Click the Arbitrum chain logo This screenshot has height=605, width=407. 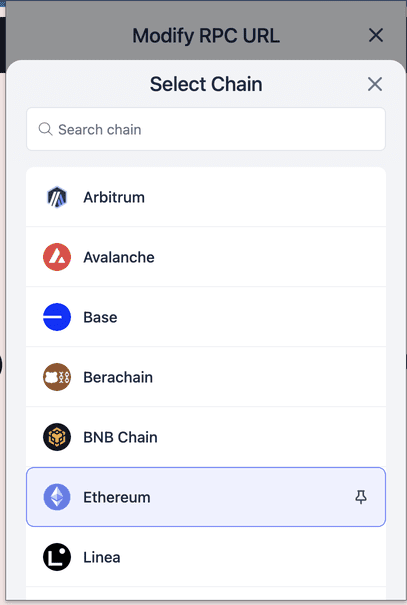(57, 197)
